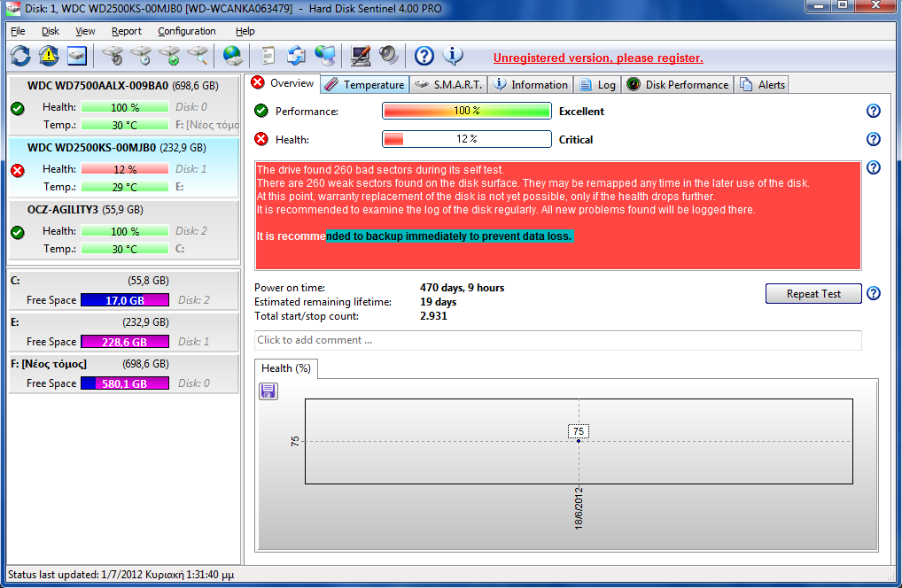The width and height of the screenshot is (902, 588).
Task: Switch to the Temperature tab
Action: point(365,84)
